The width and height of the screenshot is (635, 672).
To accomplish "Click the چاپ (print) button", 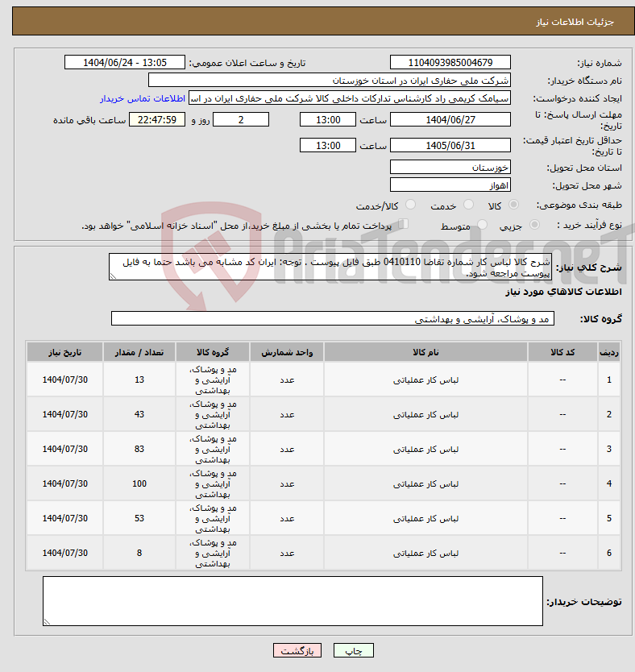I will click(x=354, y=650).
